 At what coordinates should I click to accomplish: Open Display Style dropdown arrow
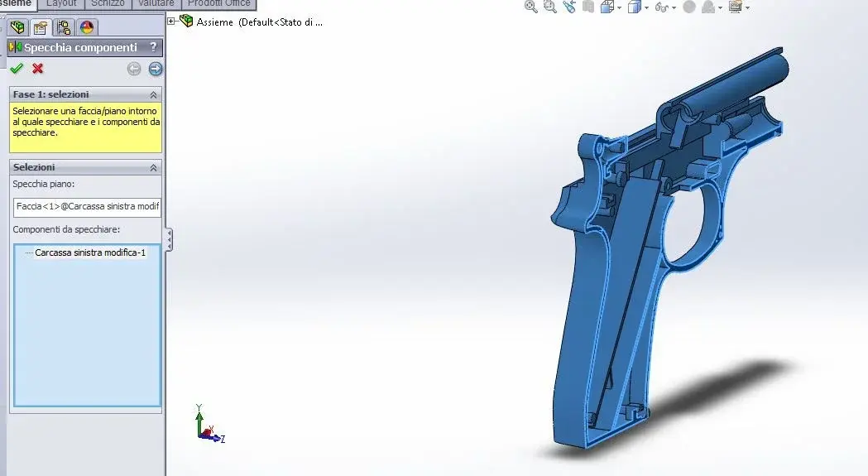646,7
